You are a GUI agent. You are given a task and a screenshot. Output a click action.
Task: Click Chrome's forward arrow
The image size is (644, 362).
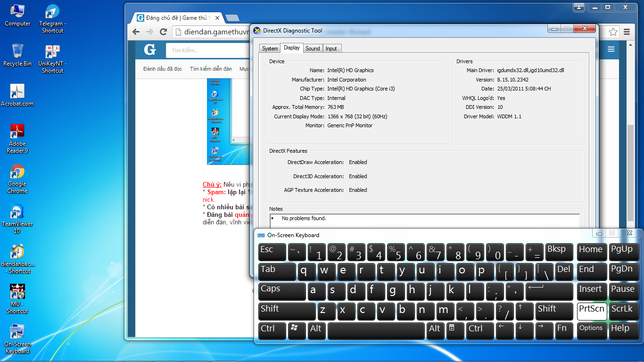[x=149, y=32]
